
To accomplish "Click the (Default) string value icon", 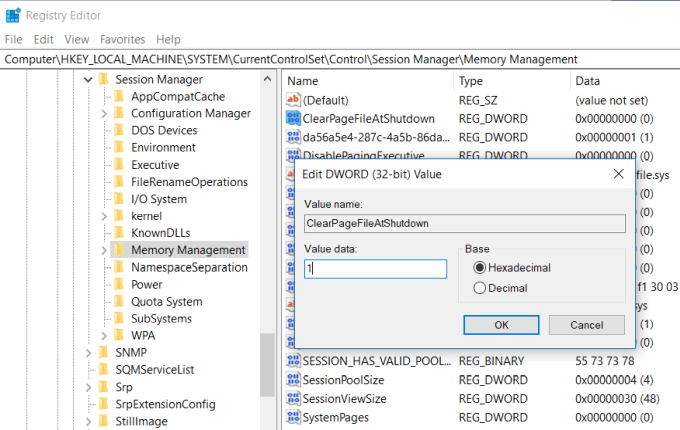I will 294,100.
